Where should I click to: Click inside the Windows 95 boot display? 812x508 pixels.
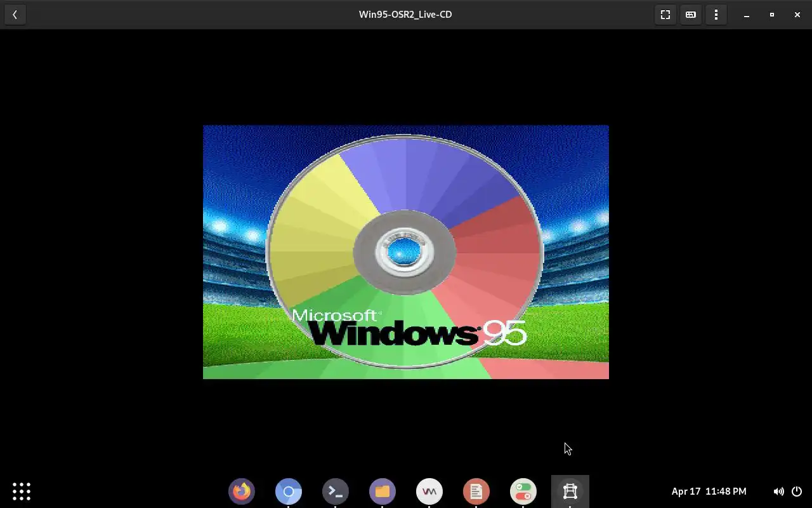click(x=406, y=252)
